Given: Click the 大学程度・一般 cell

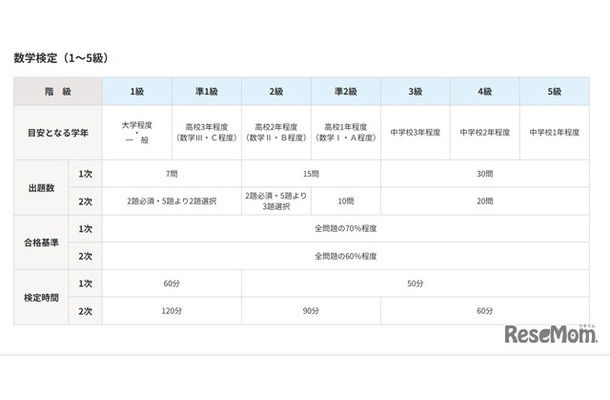Looking at the screenshot, I should point(137,132).
